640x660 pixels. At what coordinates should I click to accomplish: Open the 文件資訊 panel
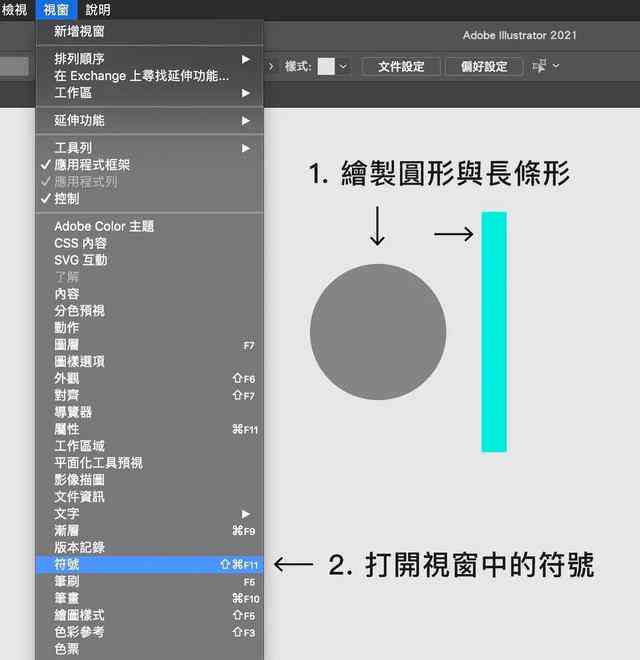click(149, 497)
